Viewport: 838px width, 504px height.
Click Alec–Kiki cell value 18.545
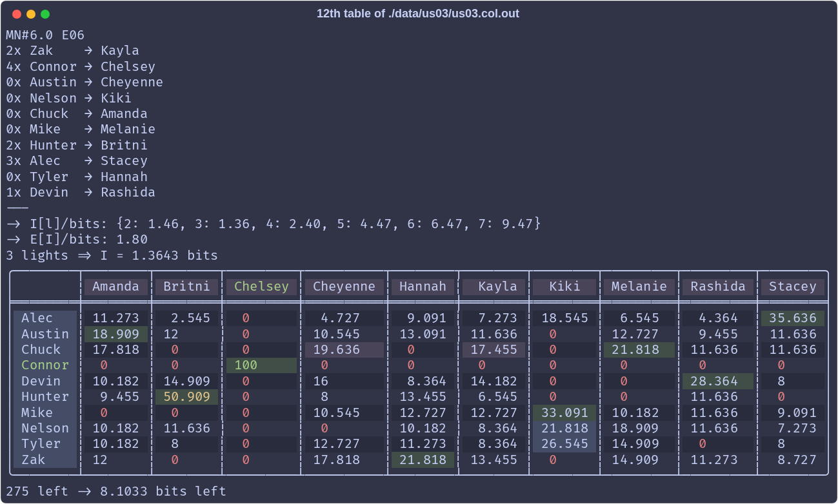(564, 318)
